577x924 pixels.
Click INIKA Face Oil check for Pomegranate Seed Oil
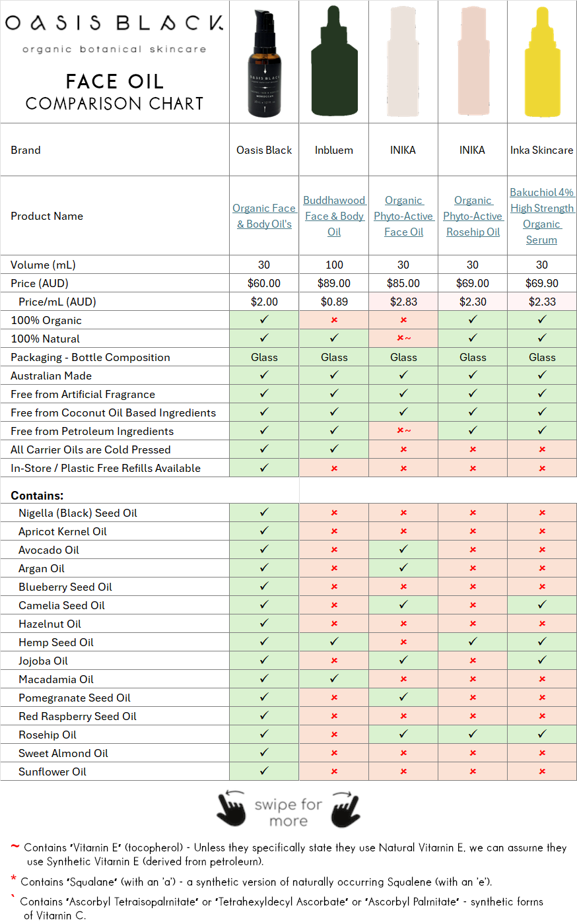[403, 697]
